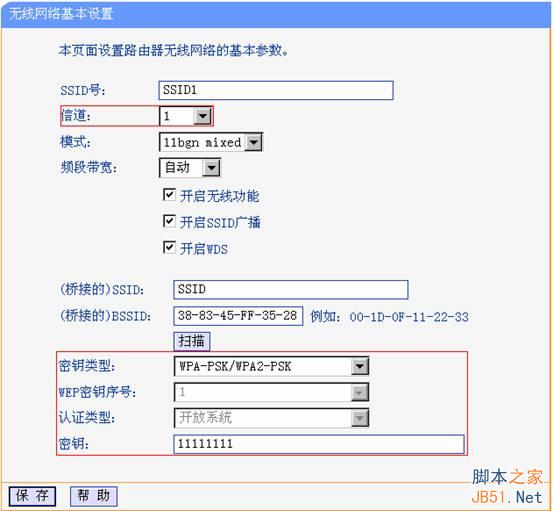Toggle the 开启SSID广播 checkbox
The width and height of the screenshot is (553, 511).
[169, 221]
